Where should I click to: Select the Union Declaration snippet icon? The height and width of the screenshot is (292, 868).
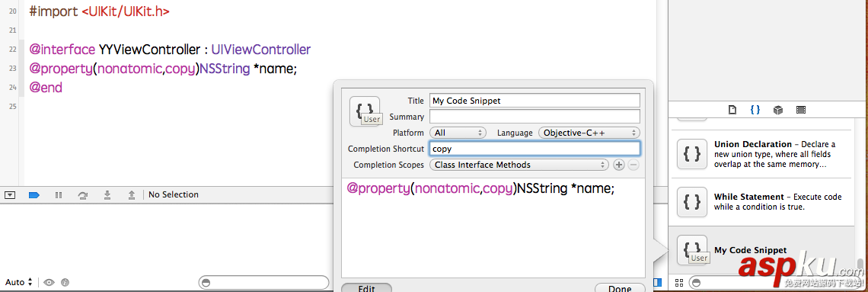coord(692,153)
